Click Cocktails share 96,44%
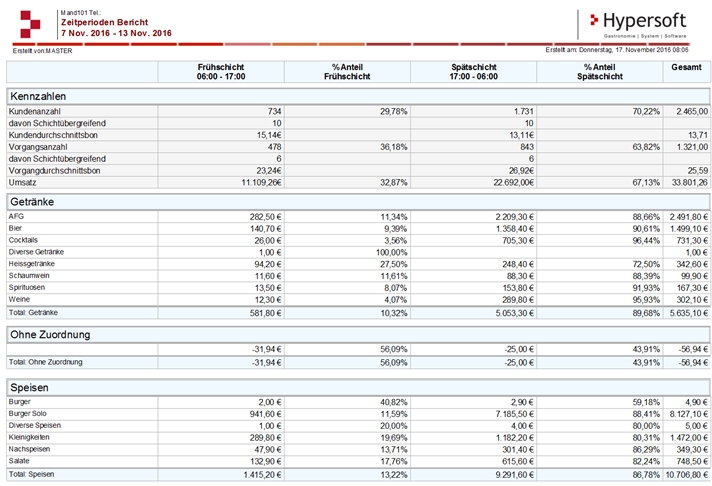Image resolution: width=712 pixels, height=486 pixels. click(x=646, y=240)
